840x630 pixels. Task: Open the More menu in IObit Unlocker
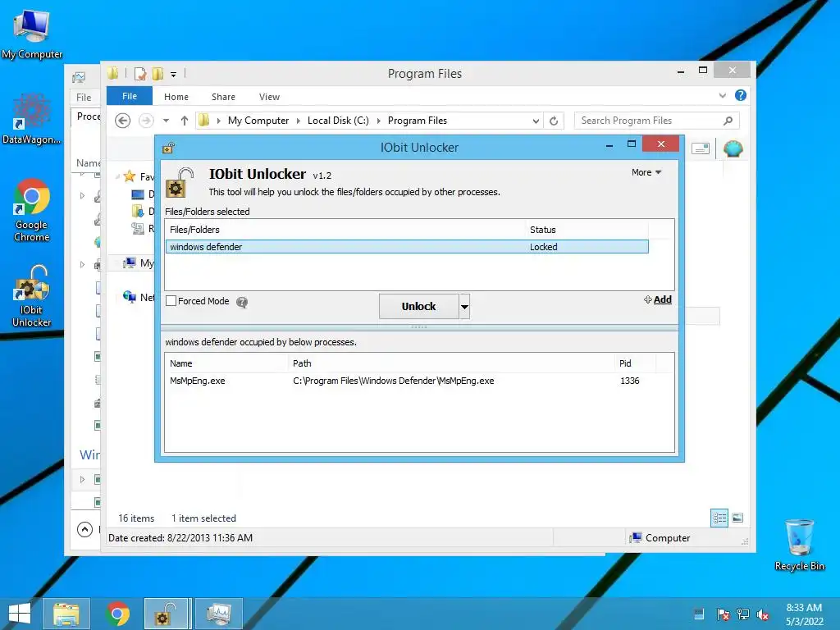[646, 172]
